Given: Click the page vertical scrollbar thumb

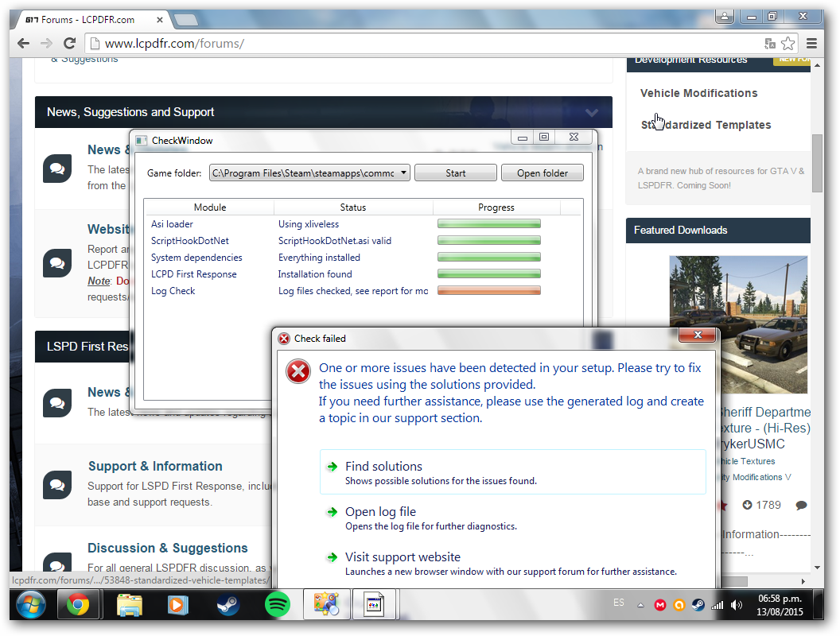Looking at the screenshot, I should (817, 163).
